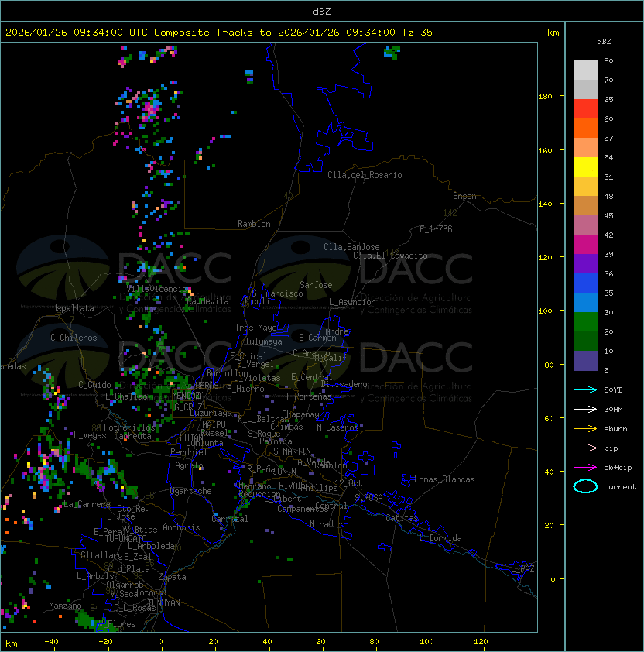Select the light gray 70-80 dBZ swatch
Screen dimensions: 644x652
point(585,70)
